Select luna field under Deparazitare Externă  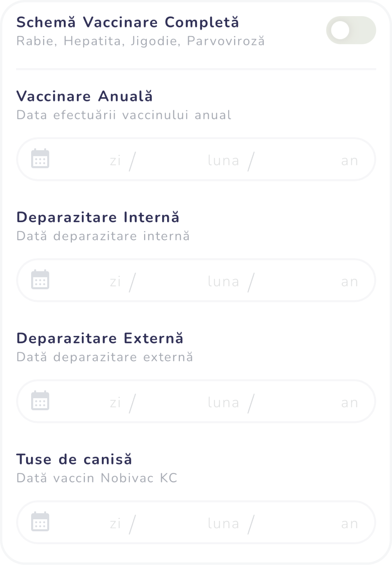point(223,403)
